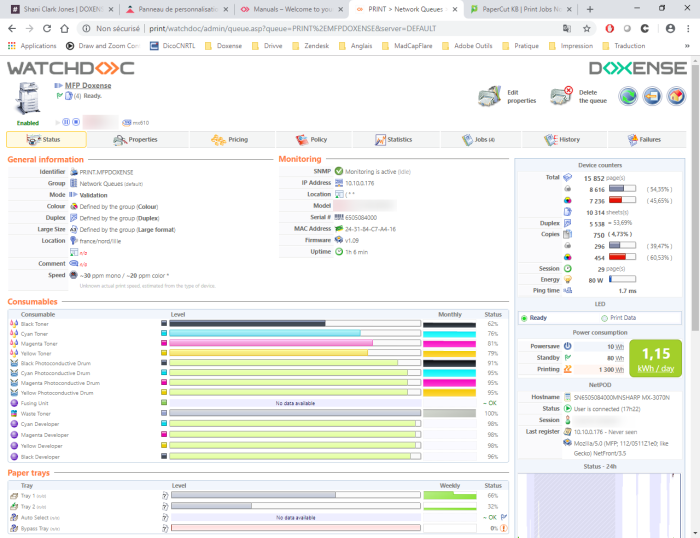This screenshot has width=700, height=538.
Task: Select the Ready LED indicator
Action: [523, 318]
